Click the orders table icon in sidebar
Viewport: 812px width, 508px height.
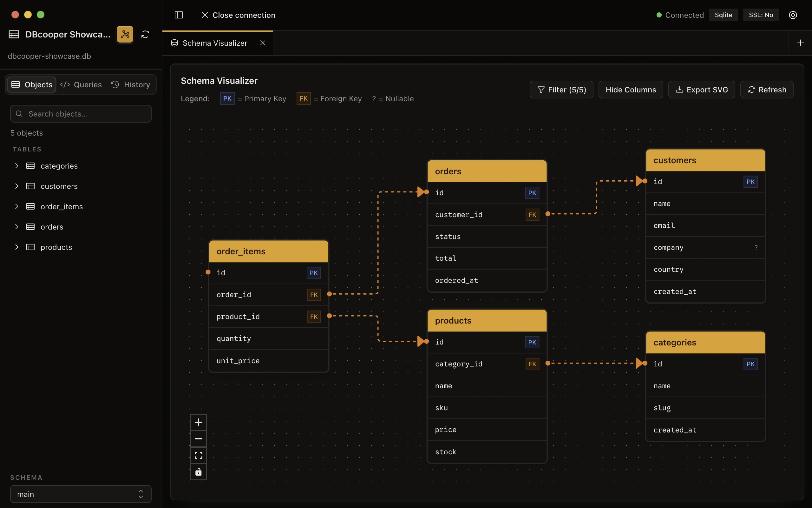[x=30, y=227]
